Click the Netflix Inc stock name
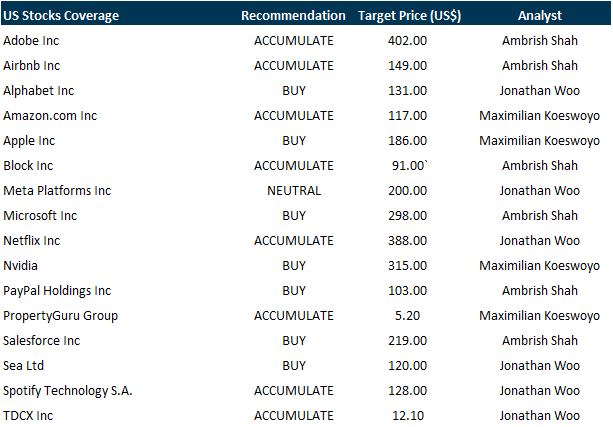The height and width of the screenshot is (427, 613). 32,240
